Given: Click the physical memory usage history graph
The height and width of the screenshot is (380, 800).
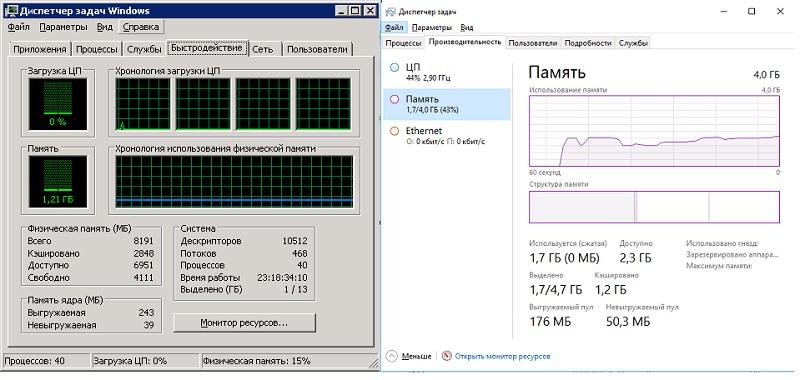Looking at the screenshot, I should 234,182.
